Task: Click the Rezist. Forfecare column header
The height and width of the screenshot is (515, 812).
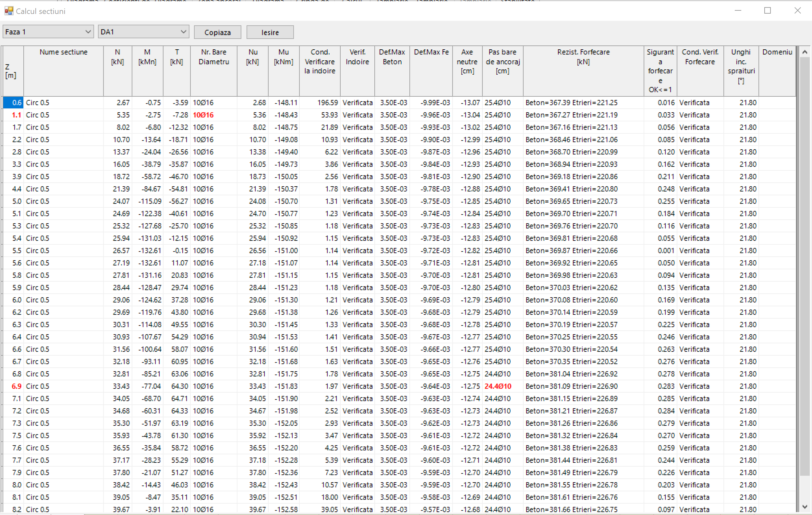Action: [x=583, y=57]
